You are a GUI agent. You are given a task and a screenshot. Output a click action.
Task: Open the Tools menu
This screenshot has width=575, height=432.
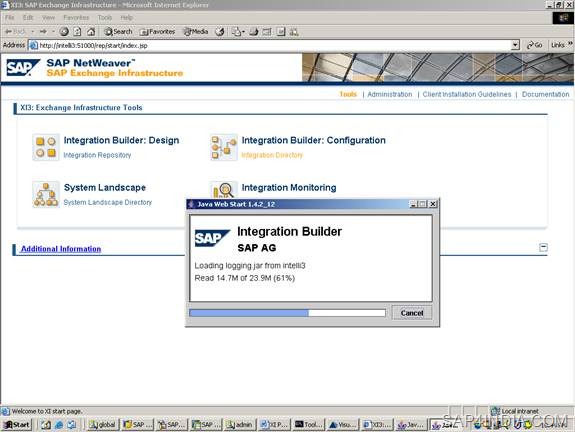pyautogui.click(x=105, y=18)
